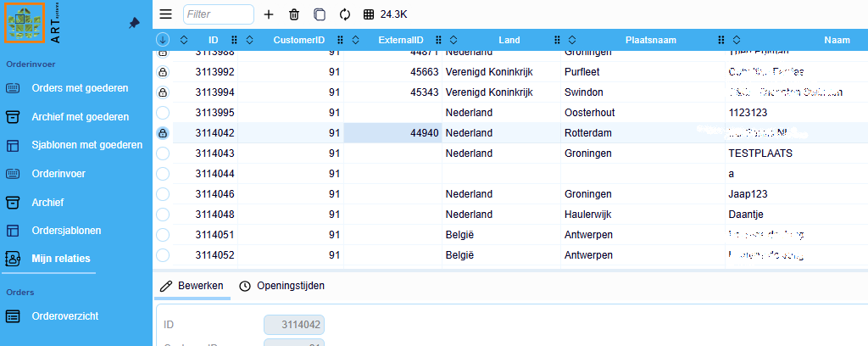Click the add new record plus icon
The width and height of the screenshot is (868, 346).
[x=269, y=14]
